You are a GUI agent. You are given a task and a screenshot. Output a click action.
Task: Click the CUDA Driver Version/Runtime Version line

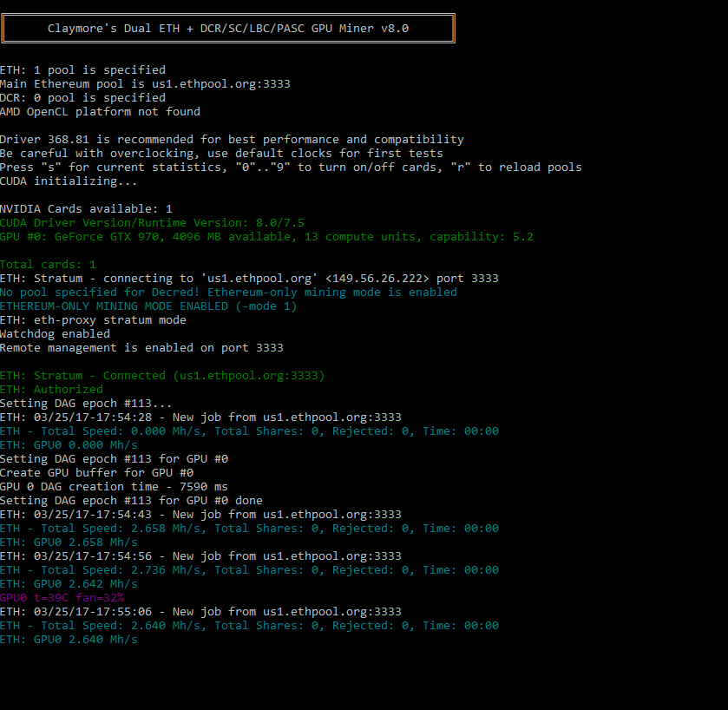tap(152, 223)
